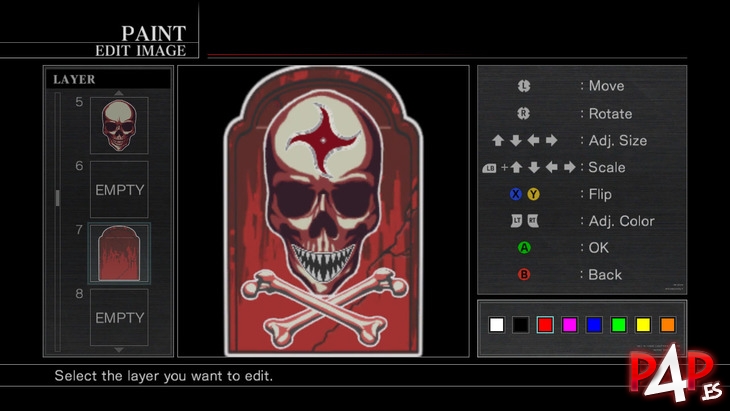
Task: Click the down arrow beside Scale
Action: (x=534, y=167)
